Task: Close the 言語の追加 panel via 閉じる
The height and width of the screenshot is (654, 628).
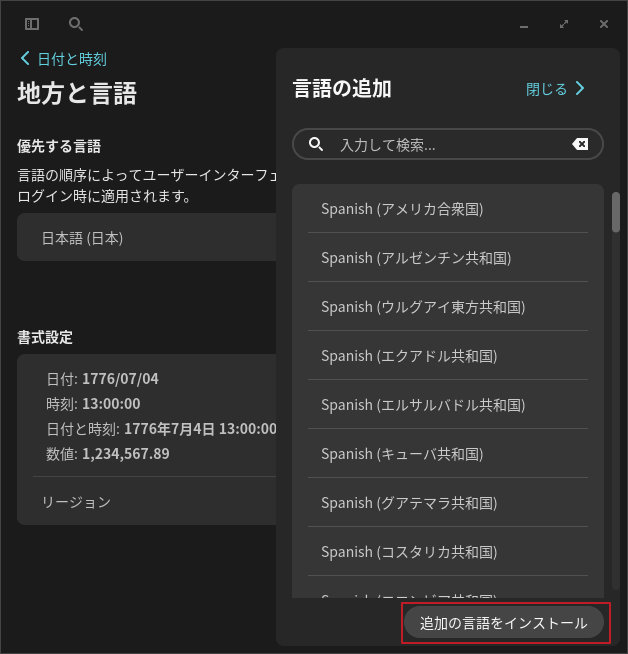Action: point(547,89)
